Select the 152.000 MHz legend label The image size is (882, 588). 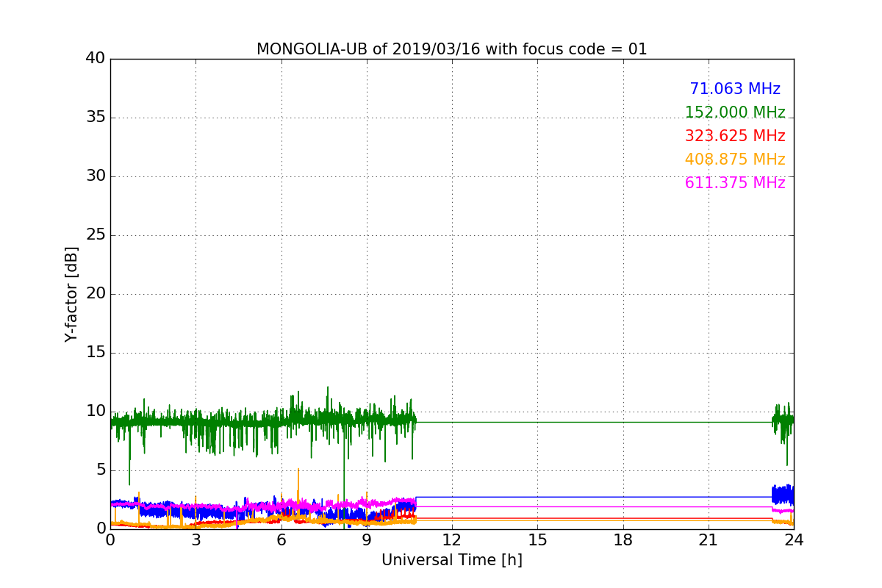click(735, 112)
